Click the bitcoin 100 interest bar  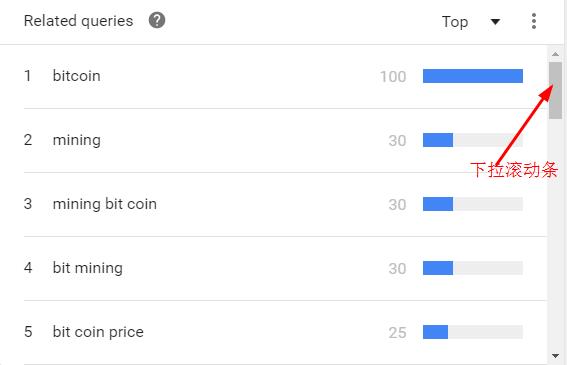[473, 76]
